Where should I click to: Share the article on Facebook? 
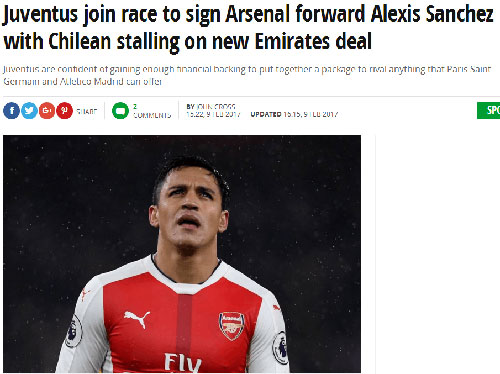(11, 110)
